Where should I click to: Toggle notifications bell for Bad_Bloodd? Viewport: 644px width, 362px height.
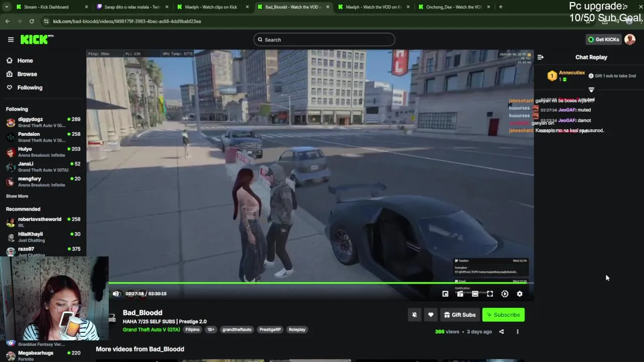point(415,315)
